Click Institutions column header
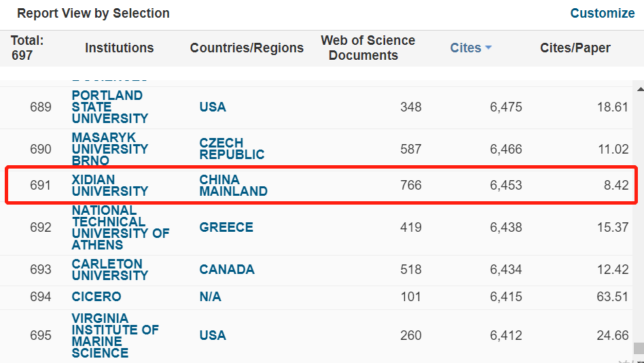This screenshot has width=644, height=363. click(119, 48)
